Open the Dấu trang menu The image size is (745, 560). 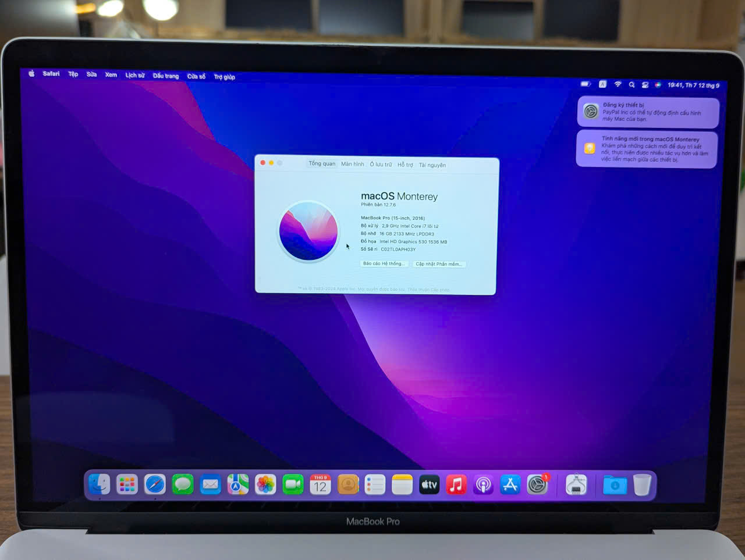click(166, 76)
